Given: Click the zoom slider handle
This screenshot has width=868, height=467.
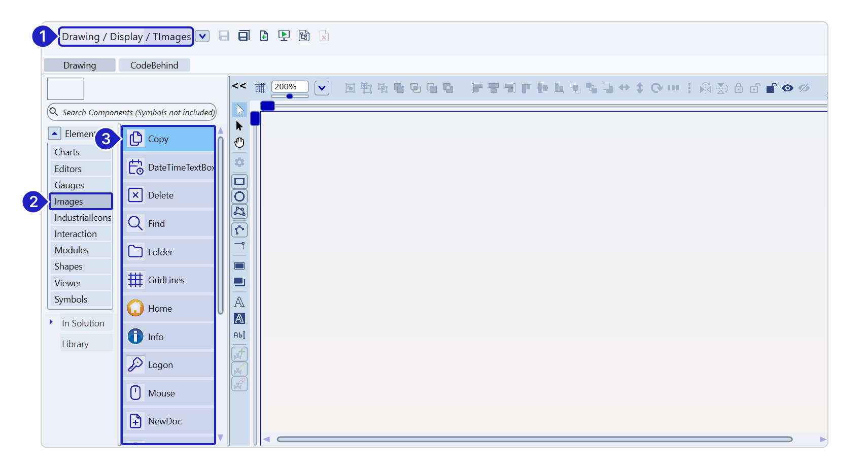Looking at the screenshot, I should click(290, 96).
